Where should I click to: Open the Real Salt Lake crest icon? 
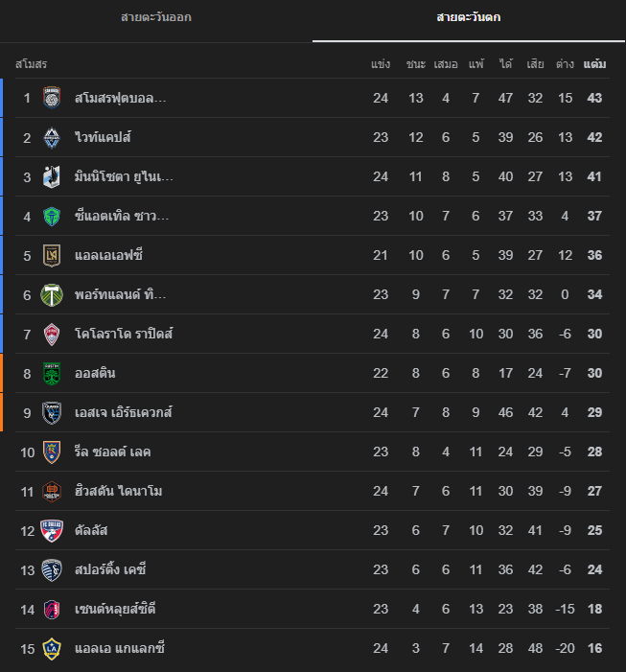tap(52, 452)
